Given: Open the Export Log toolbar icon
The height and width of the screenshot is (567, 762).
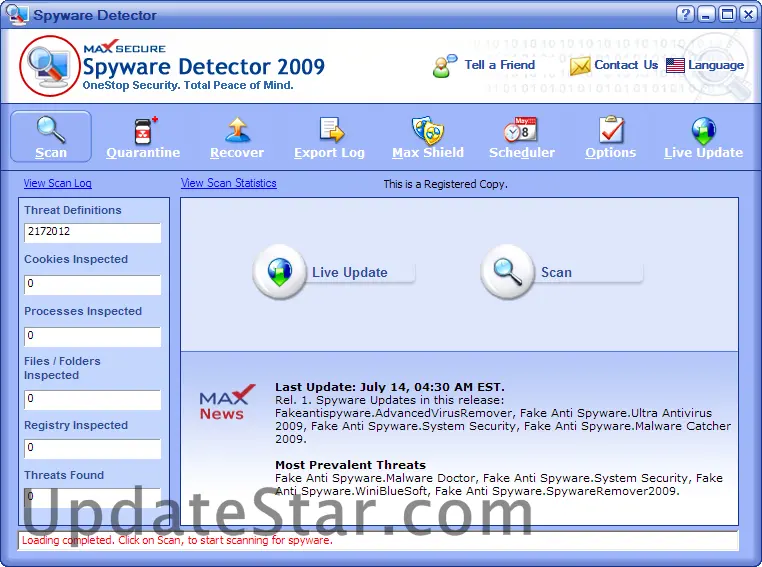Looking at the screenshot, I should 331,130.
